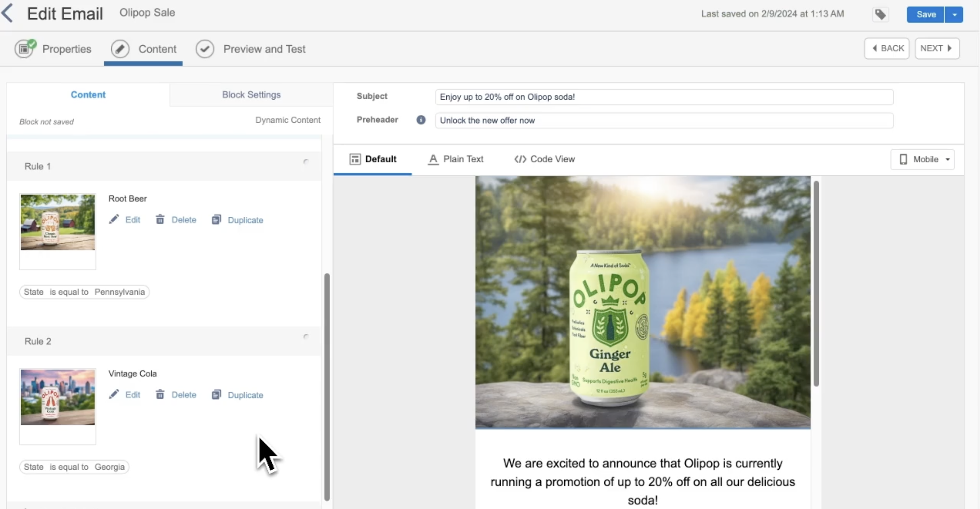
Task: Select the Properties step icon
Action: 25,48
